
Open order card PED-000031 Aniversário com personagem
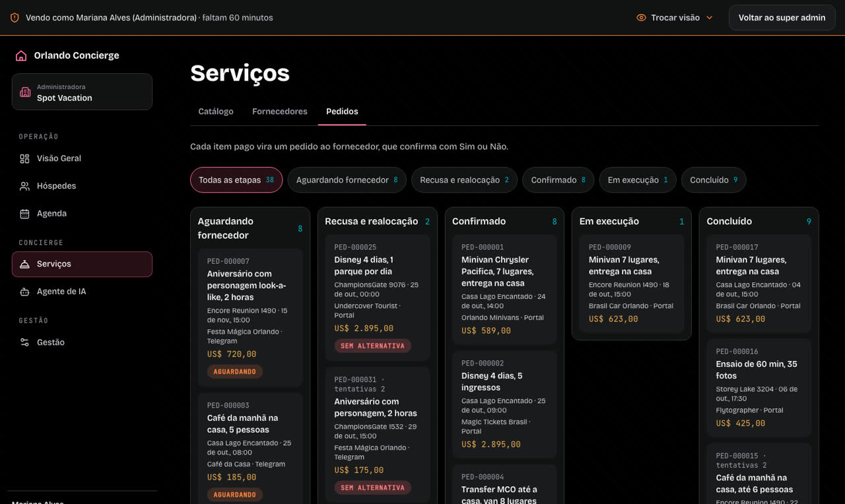[x=378, y=435]
